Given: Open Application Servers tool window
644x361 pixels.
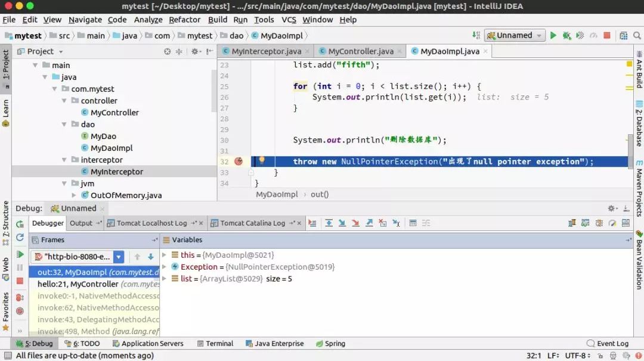Looking at the screenshot, I should tap(148, 343).
